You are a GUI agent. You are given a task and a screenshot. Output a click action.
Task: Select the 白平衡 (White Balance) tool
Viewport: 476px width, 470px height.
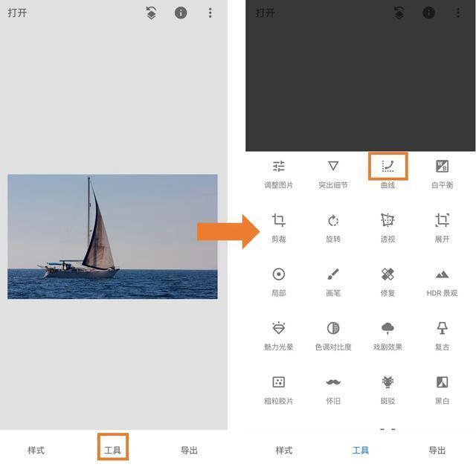pos(442,173)
